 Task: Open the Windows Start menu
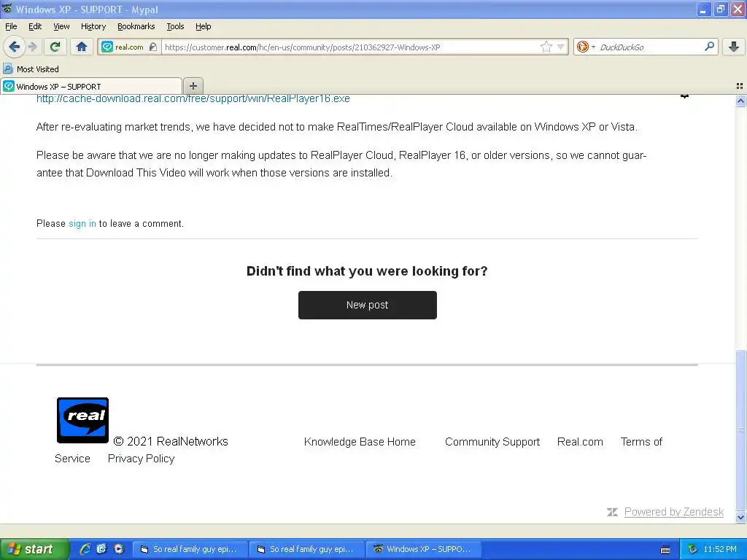click(34, 549)
